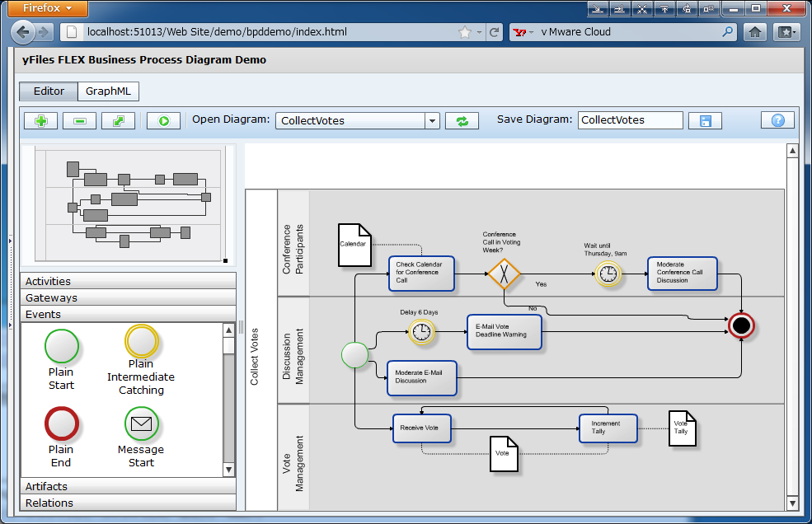Click the Moderate E-Mail Discussion task
Screen dimensions: 812x524
click(421, 378)
